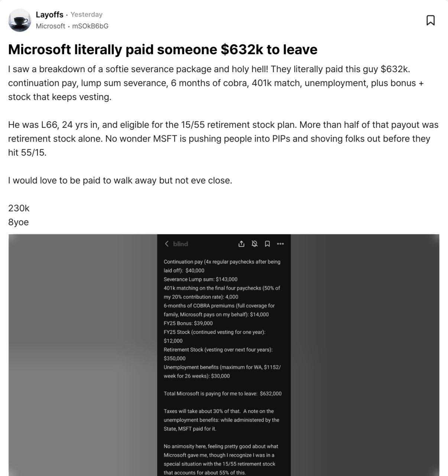Image resolution: width=448 pixels, height=476 pixels.
Task: Click the "Total Microsoft is paying" line in the image
Action: (223, 393)
